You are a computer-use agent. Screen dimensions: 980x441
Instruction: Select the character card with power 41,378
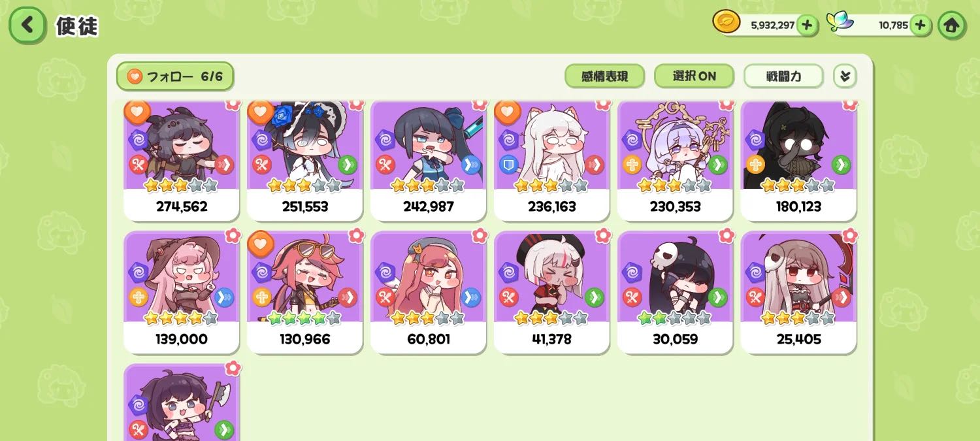tap(551, 293)
